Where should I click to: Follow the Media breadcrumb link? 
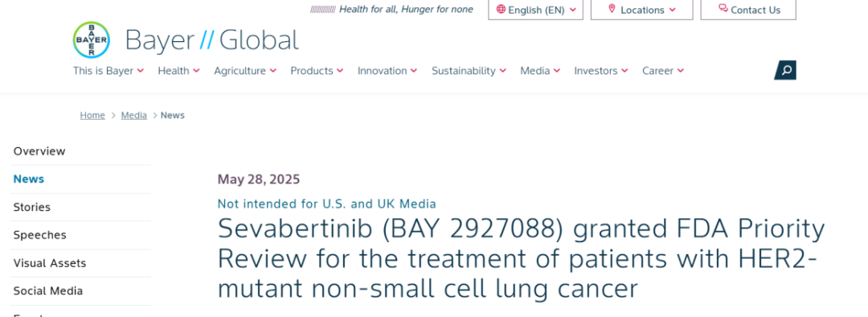pyautogui.click(x=134, y=115)
